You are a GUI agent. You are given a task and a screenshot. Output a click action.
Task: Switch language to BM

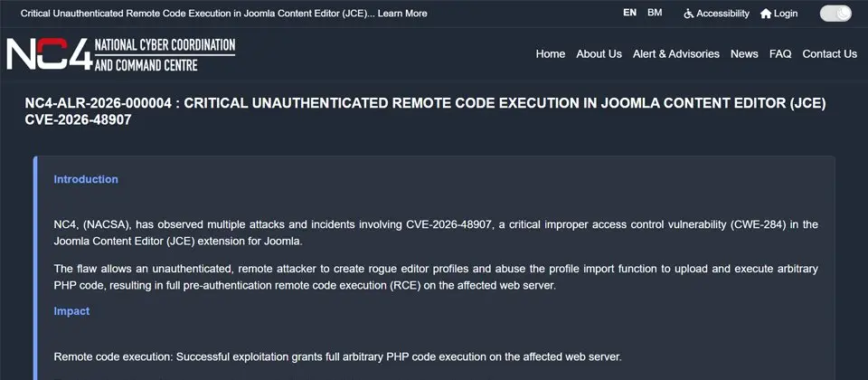pyautogui.click(x=655, y=13)
